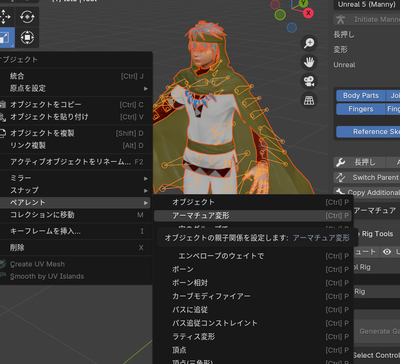Click the zoom magnifier viewport icon
This screenshot has width=400, height=364.
[x=309, y=43]
